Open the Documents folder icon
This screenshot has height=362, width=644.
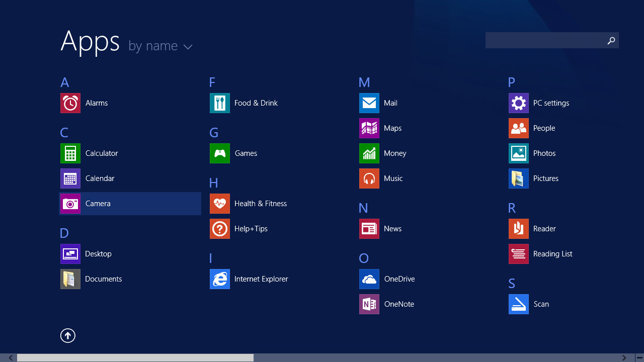[x=70, y=279]
